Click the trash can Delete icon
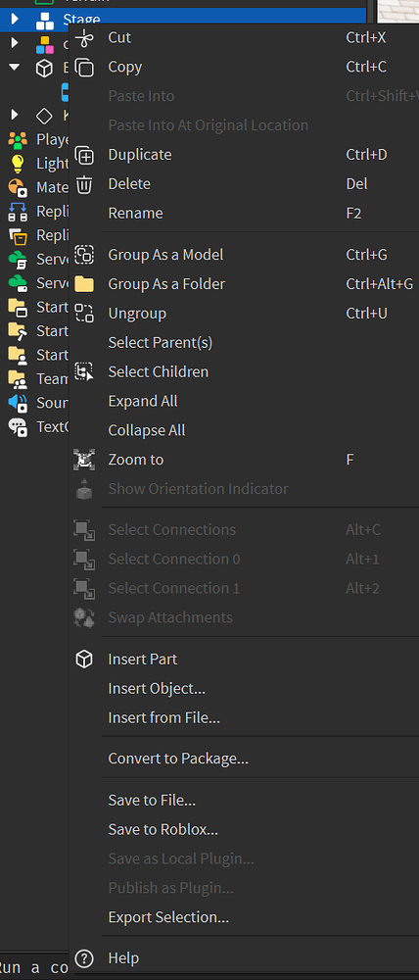 pos(83,184)
